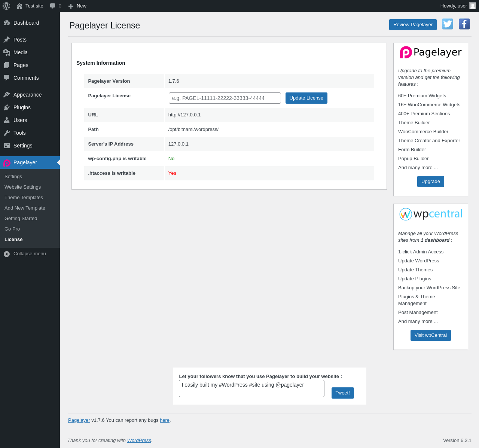This screenshot has width=479, height=448.
Task: Click the Posts pin icon
Action: [x=7, y=40]
